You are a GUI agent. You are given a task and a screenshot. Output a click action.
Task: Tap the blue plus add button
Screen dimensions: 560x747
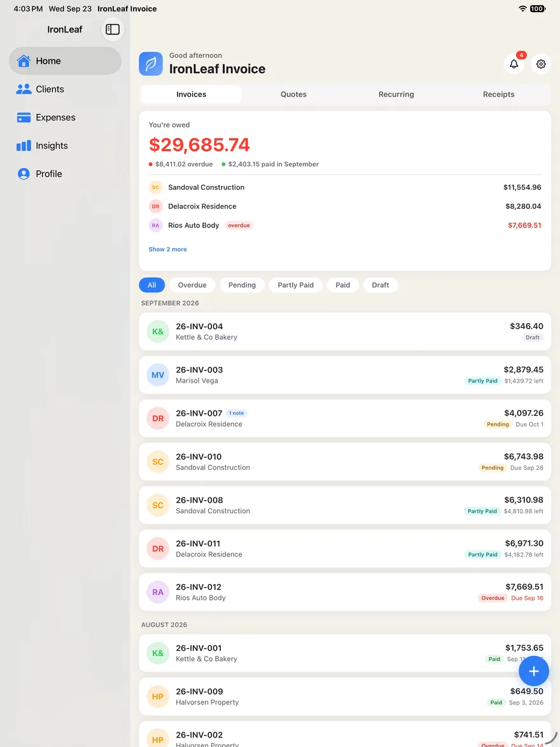click(x=534, y=671)
